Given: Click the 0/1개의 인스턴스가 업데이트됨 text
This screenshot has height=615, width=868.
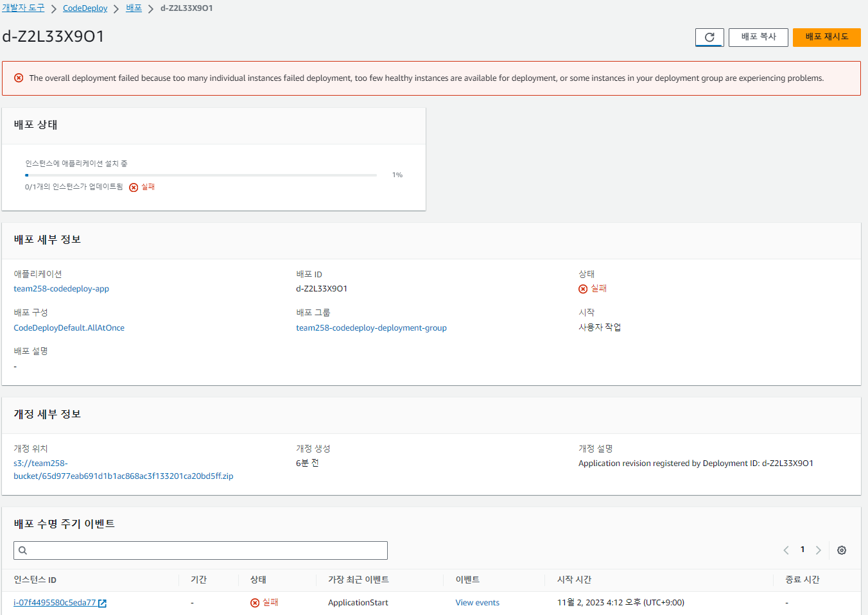Looking at the screenshot, I should point(74,187).
